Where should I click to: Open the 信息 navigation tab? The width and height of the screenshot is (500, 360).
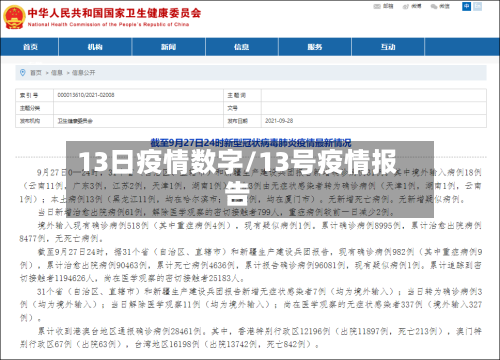242,47
